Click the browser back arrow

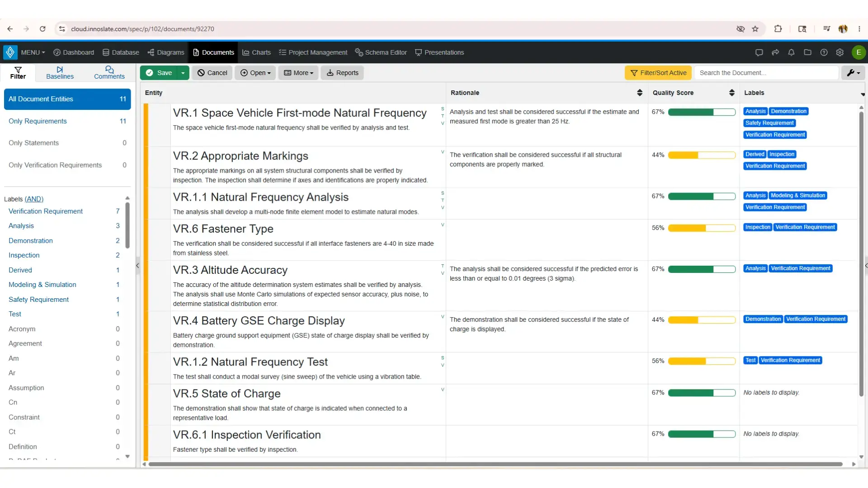(10, 29)
